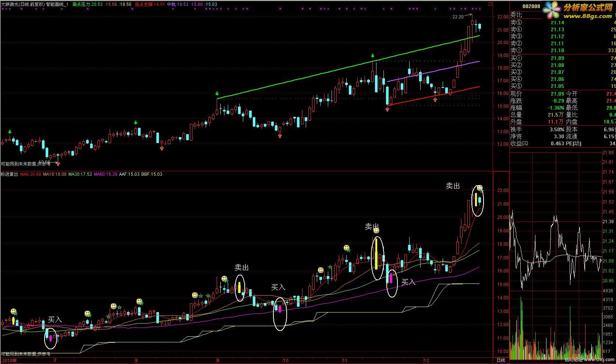Viewport: 616px width, 364px height.
Task: Click the MA18:18.08 moving average label
Action: [x=55, y=174]
